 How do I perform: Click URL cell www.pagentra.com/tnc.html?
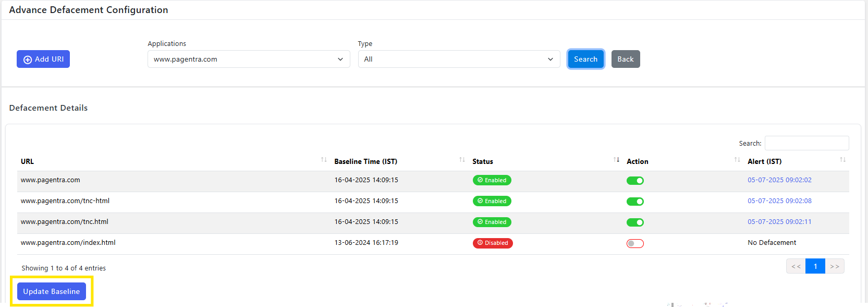(65, 222)
